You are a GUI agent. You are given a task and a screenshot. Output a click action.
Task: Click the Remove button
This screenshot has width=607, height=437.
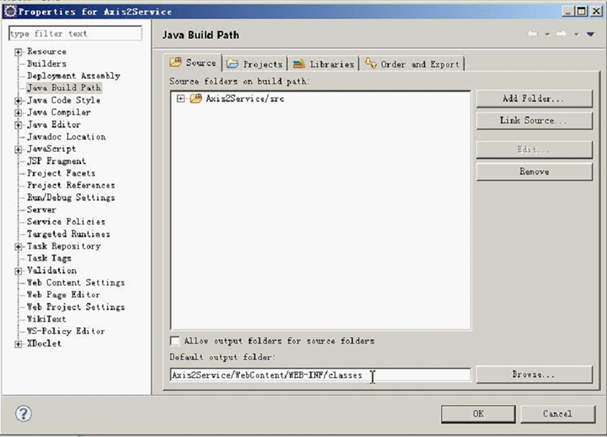point(534,171)
